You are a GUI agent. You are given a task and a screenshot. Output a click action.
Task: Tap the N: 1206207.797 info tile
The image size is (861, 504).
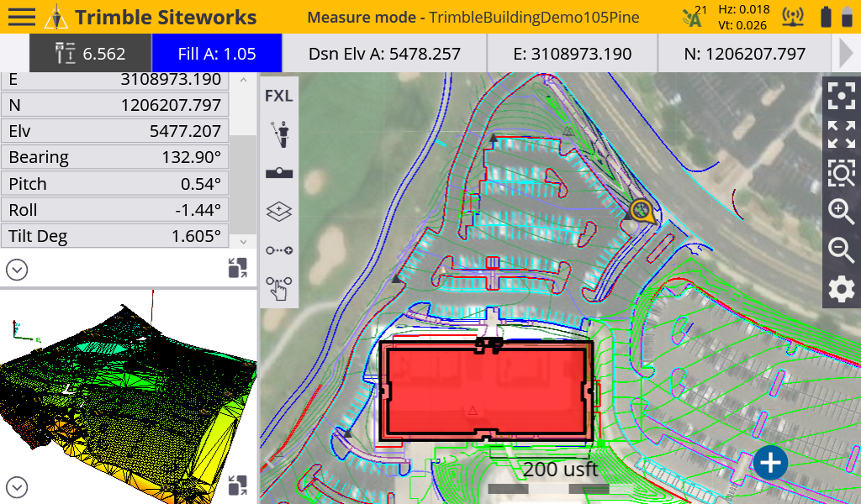click(x=745, y=53)
